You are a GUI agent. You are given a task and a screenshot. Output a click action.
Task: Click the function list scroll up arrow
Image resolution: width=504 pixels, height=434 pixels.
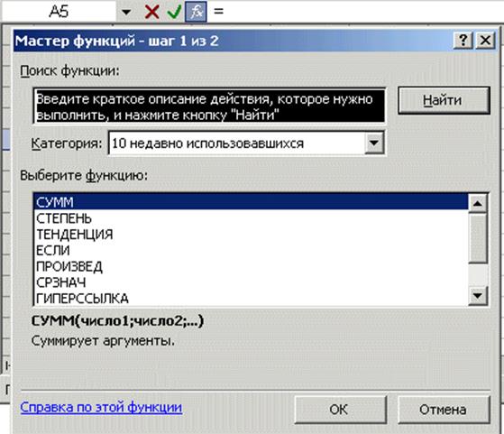[x=478, y=203]
